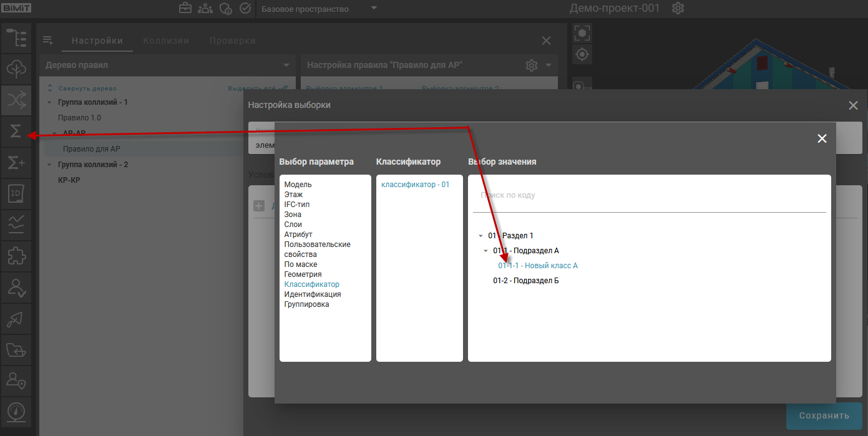The image size is (868, 436).
Task: Collapse Группа коллизий - 2 tree group
Action: click(x=50, y=165)
